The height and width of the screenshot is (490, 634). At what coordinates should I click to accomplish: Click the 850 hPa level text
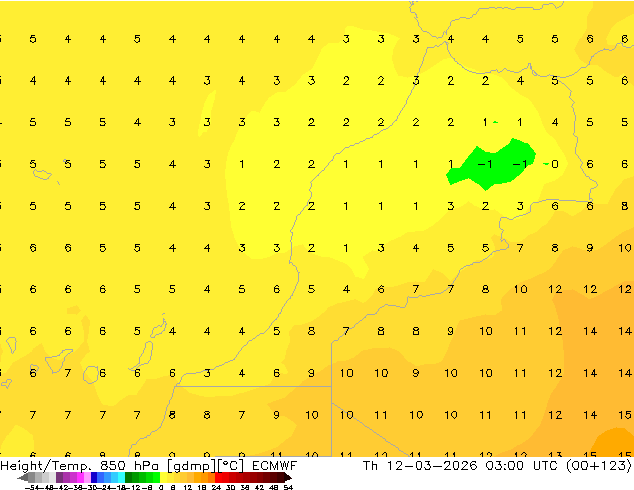[129, 466]
